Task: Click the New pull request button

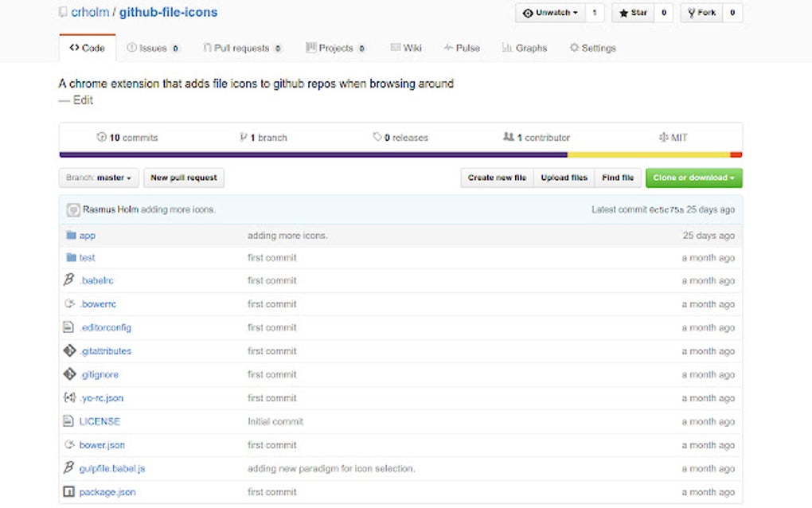Action: point(183,178)
